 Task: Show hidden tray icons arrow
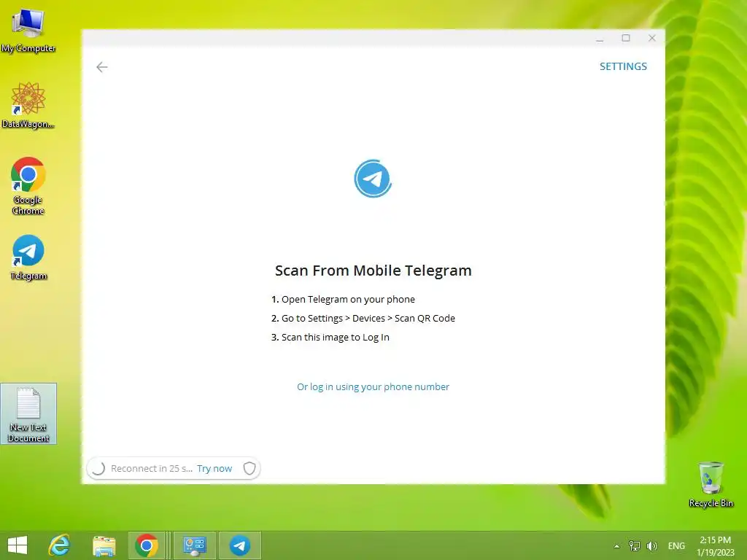[x=616, y=546]
